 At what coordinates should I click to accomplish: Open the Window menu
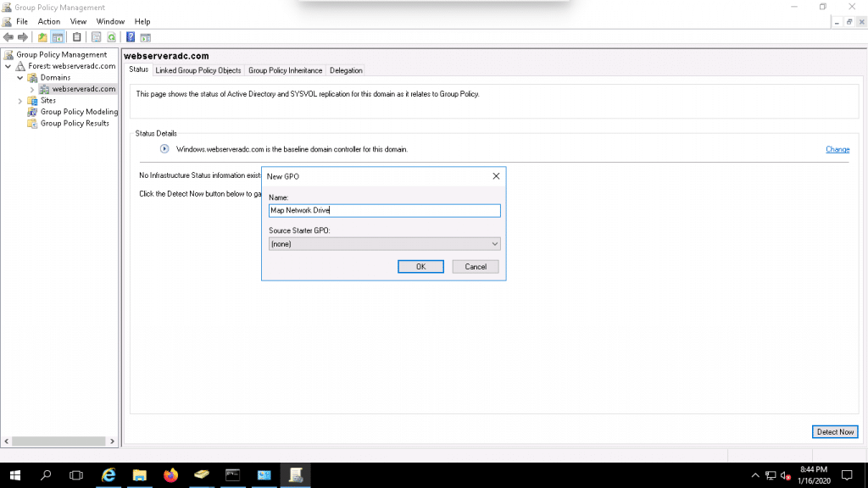(x=110, y=21)
